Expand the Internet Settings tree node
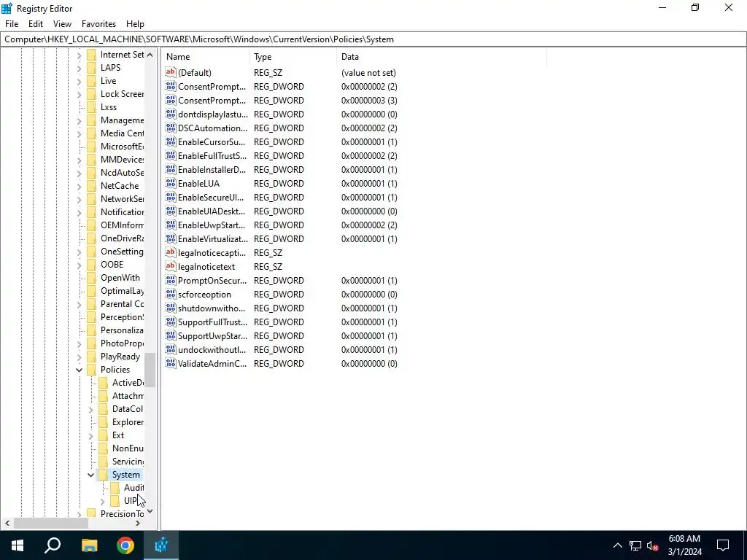The image size is (747, 560). click(x=79, y=55)
